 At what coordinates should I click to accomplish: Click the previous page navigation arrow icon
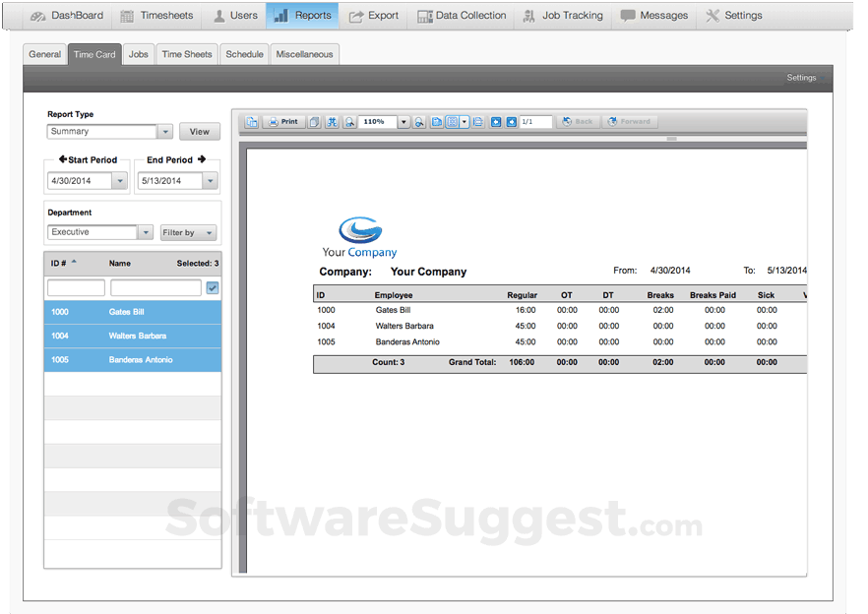496,121
